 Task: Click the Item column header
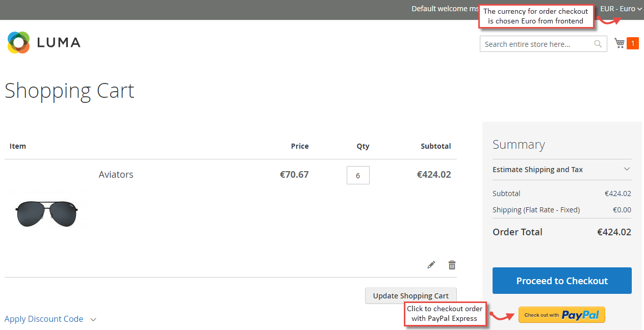(x=18, y=146)
